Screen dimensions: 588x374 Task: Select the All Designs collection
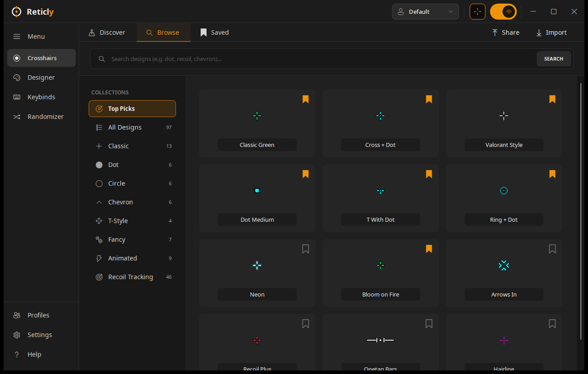pyautogui.click(x=132, y=127)
